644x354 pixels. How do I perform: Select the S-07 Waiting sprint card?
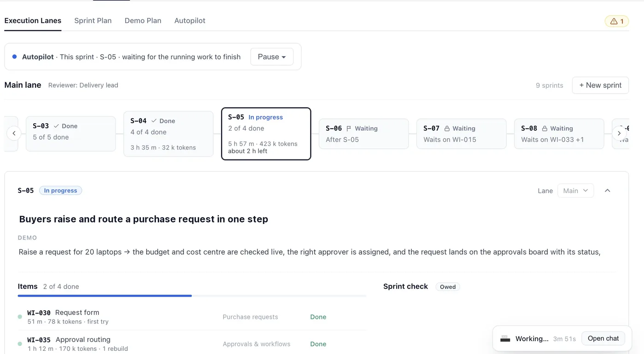click(461, 134)
